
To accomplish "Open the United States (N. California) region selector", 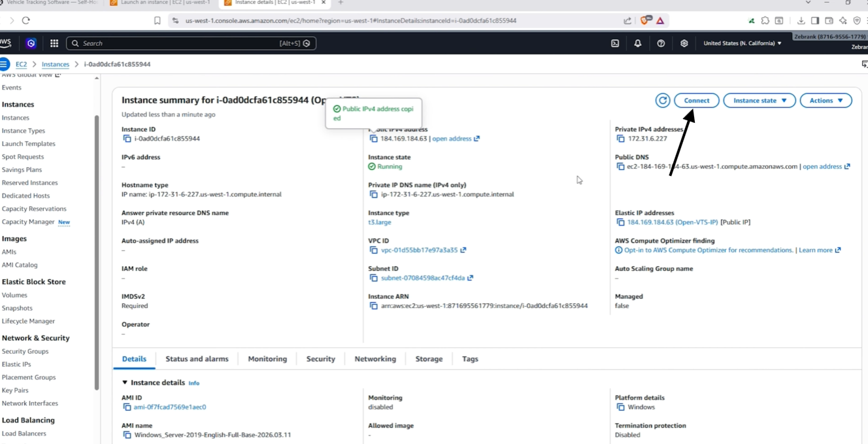I will (x=743, y=43).
